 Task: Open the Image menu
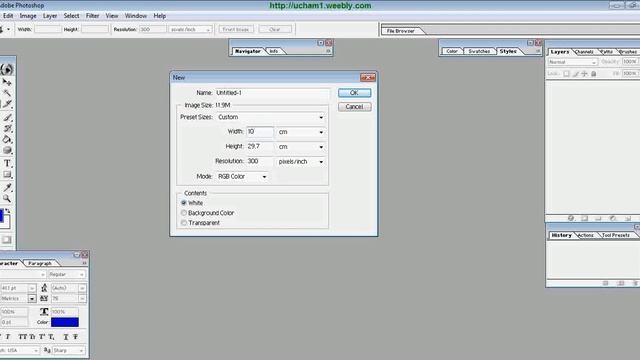(x=28, y=16)
